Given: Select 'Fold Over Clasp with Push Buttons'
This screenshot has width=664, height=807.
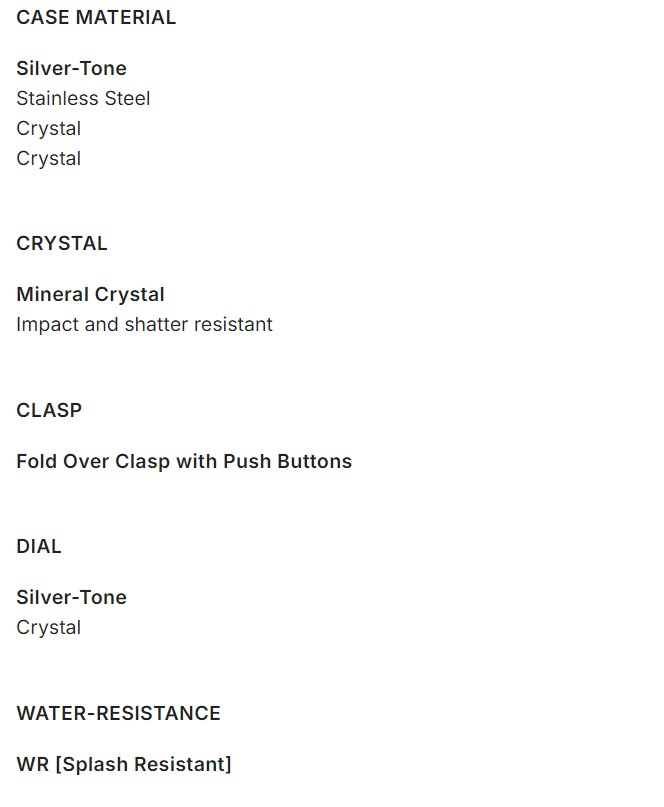Looking at the screenshot, I should (x=184, y=461).
